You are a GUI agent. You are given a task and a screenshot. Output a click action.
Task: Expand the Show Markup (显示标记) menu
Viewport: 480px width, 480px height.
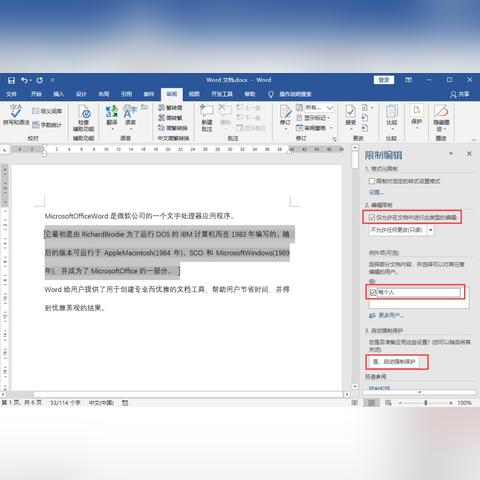[313, 118]
